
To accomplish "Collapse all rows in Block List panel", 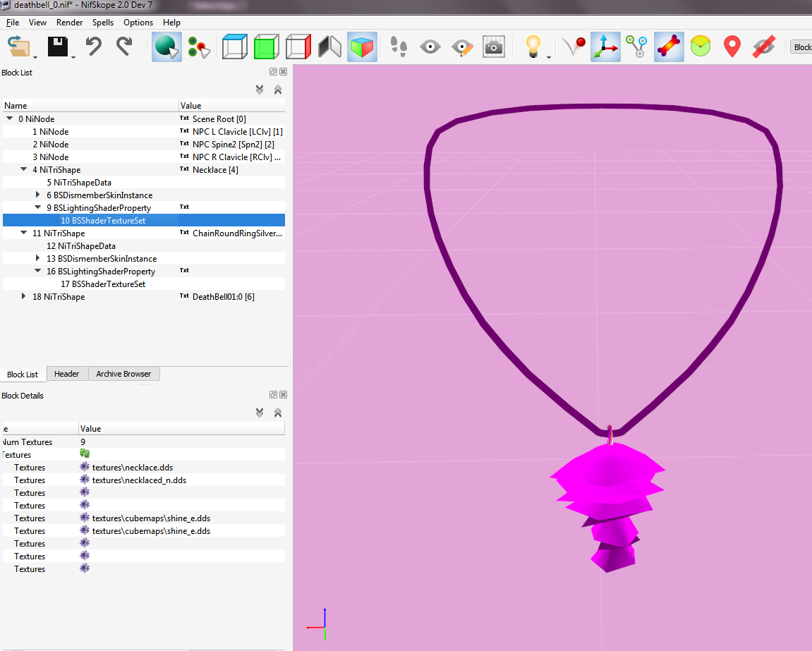I will (278, 90).
